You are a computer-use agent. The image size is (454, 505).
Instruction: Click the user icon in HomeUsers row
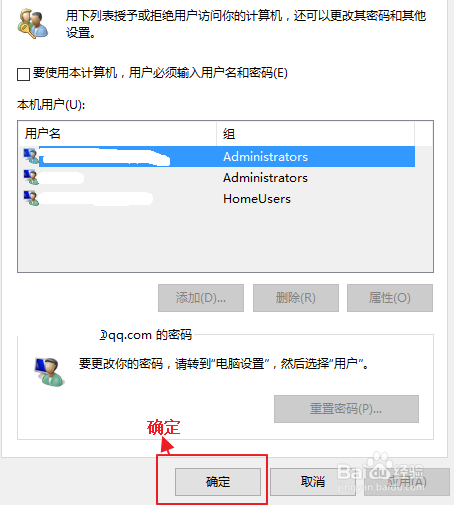[31, 198]
